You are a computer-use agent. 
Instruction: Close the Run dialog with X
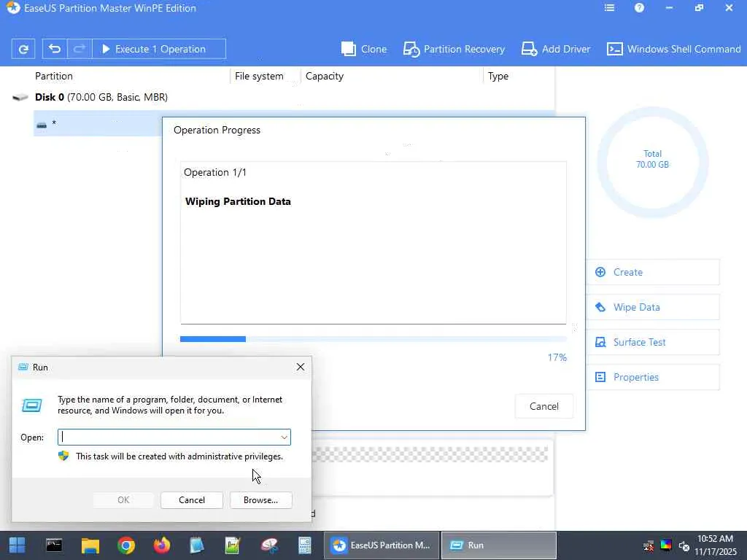(300, 367)
